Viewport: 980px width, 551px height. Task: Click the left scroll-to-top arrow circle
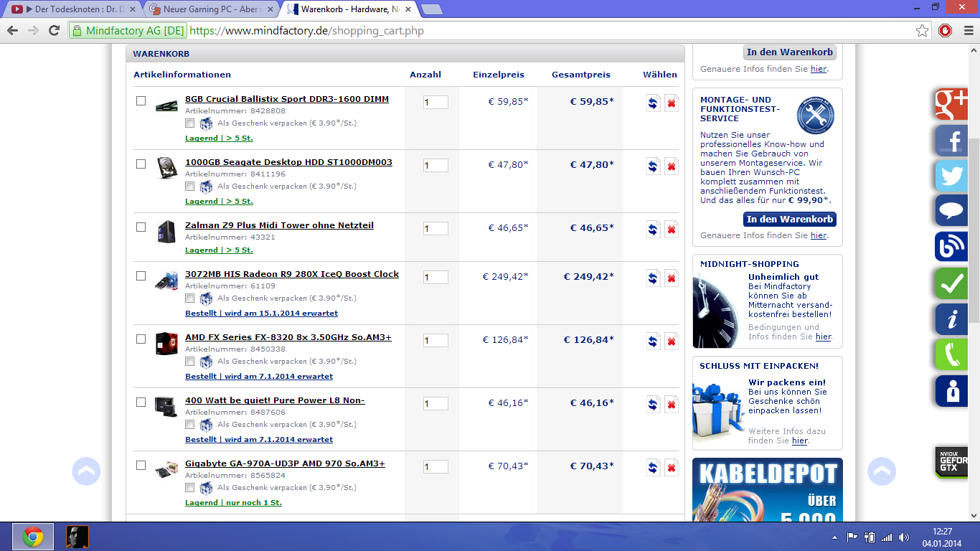tap(86, 471)
